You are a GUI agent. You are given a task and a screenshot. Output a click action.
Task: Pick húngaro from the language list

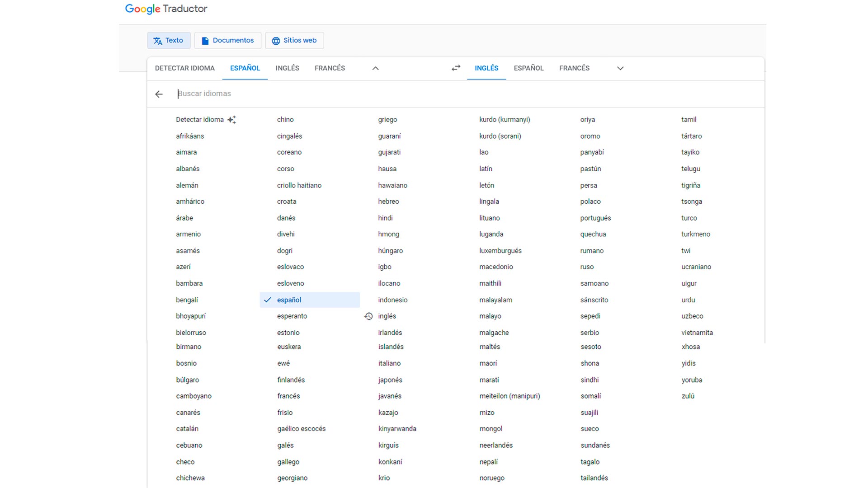click(x=390, y=251)
